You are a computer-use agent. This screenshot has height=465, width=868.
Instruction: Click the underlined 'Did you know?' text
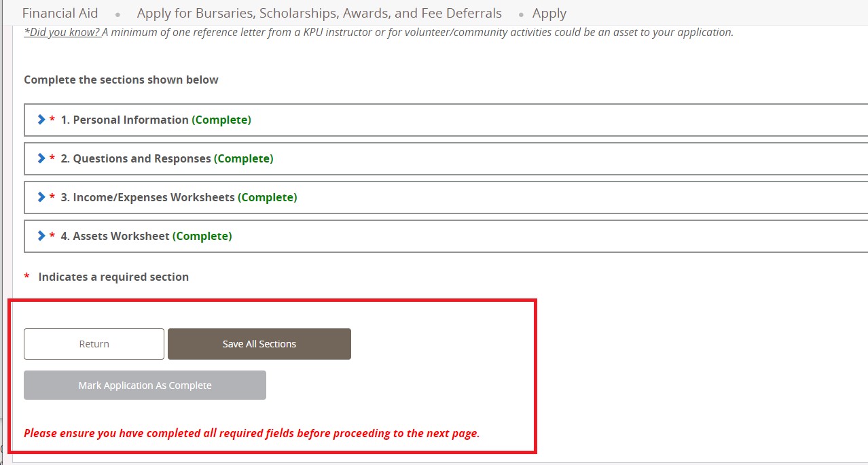tap(62, 33)
